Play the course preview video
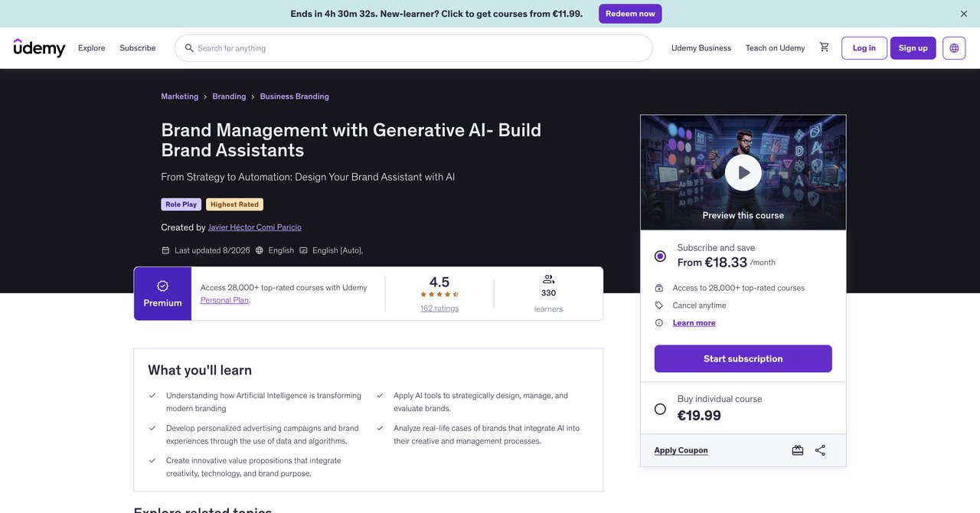 743,173
